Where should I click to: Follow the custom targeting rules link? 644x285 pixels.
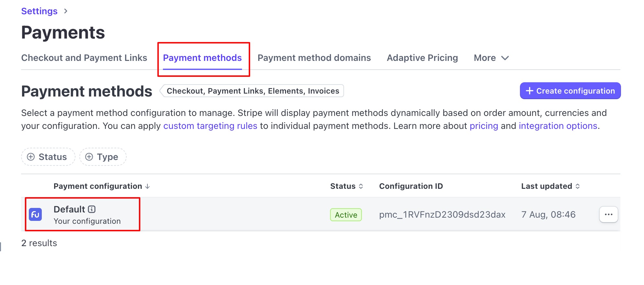(210, 126)
